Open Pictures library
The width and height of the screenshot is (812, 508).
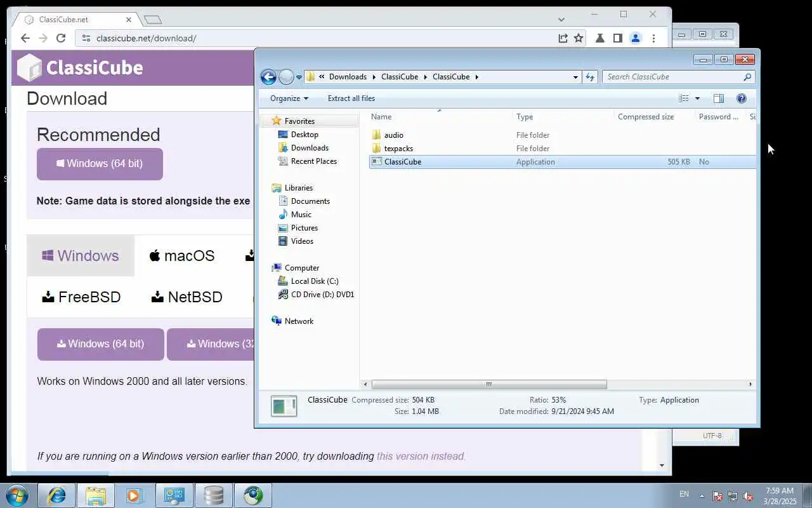click(x=304, y=228)
